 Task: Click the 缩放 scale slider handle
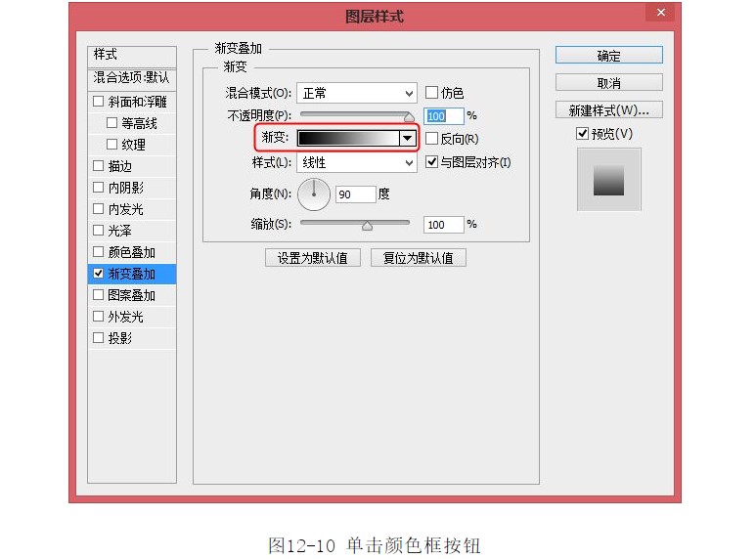(x=367, y=225)
